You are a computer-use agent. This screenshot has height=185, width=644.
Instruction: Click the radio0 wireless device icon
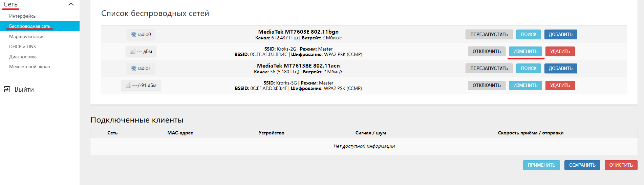pyautogui.click(x=134, y=34)
